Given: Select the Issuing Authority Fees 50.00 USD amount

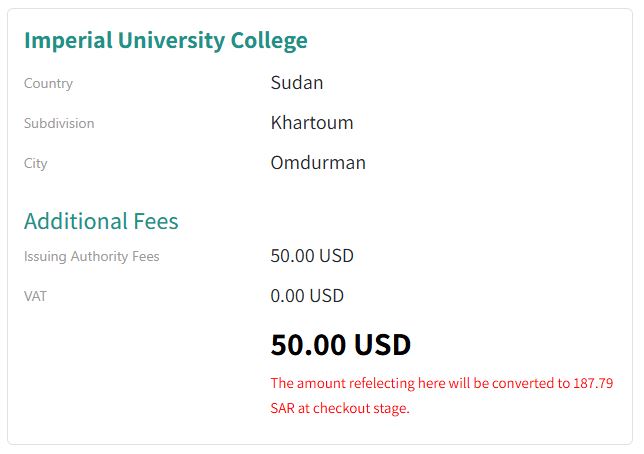Looking at the screenshot, I should (312, 256).
